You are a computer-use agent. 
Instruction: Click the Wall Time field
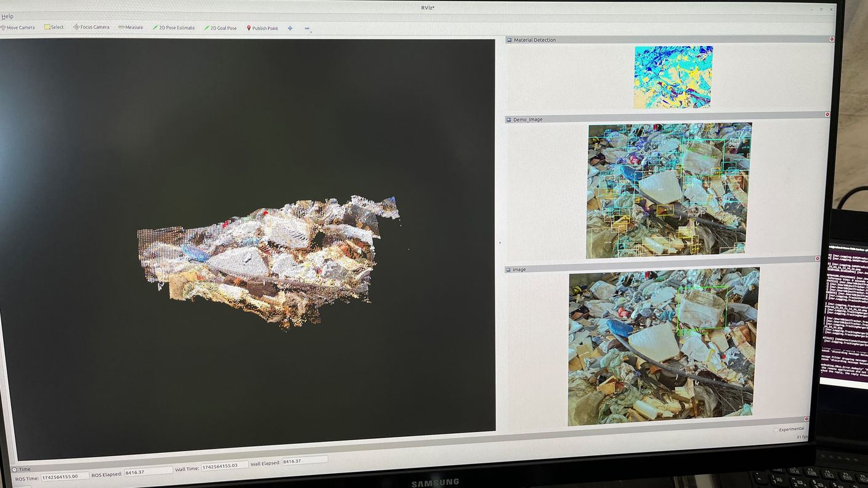tap(225, 466)
